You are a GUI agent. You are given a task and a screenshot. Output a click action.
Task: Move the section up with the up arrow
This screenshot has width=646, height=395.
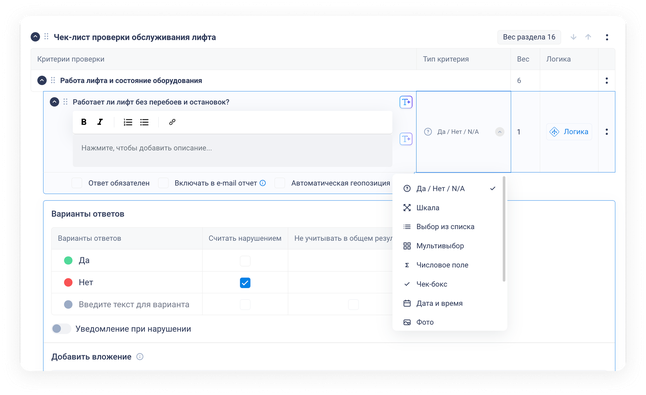[x=588, y=37]
